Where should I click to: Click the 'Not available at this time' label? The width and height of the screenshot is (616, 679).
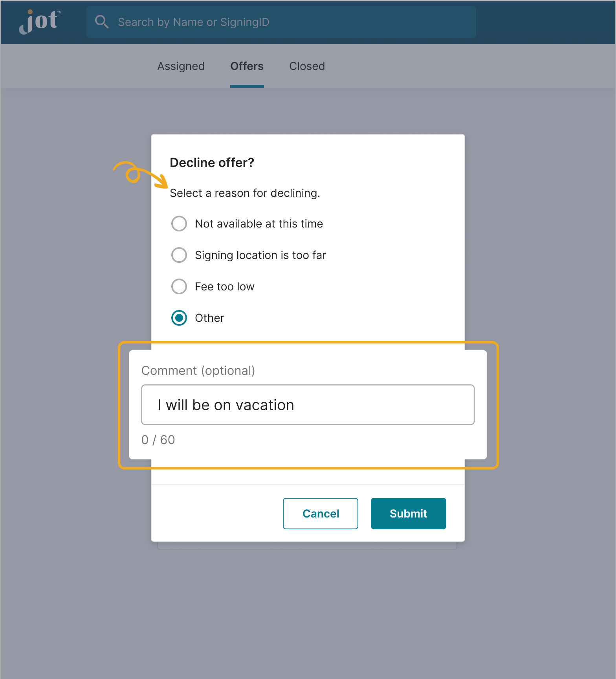click(x=259, y=224)
